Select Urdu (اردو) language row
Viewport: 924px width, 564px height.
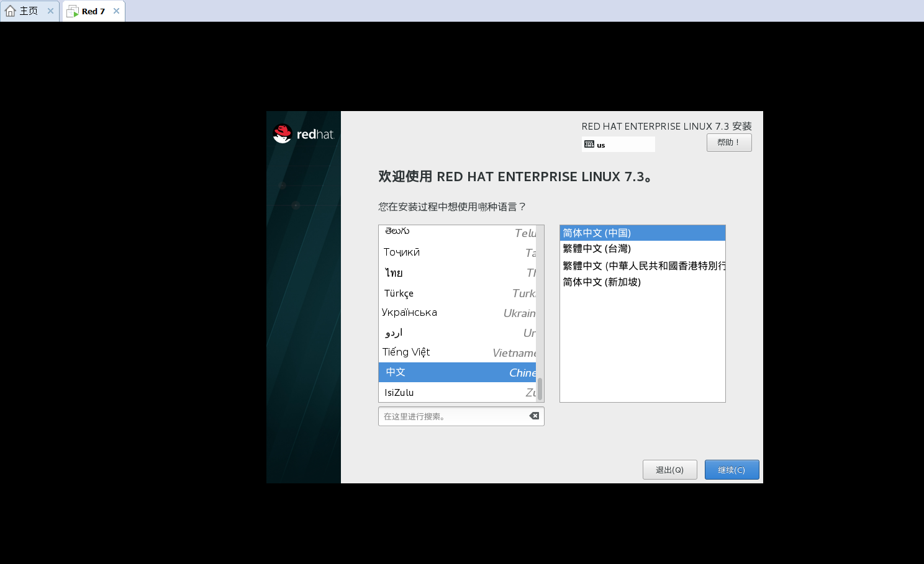coord(458,333)
